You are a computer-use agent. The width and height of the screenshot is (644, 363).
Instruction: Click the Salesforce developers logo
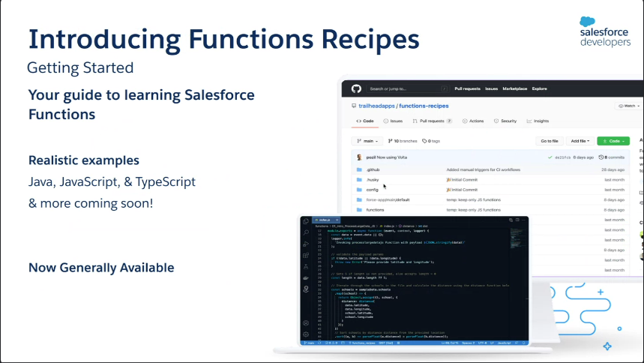coord(605,32)
